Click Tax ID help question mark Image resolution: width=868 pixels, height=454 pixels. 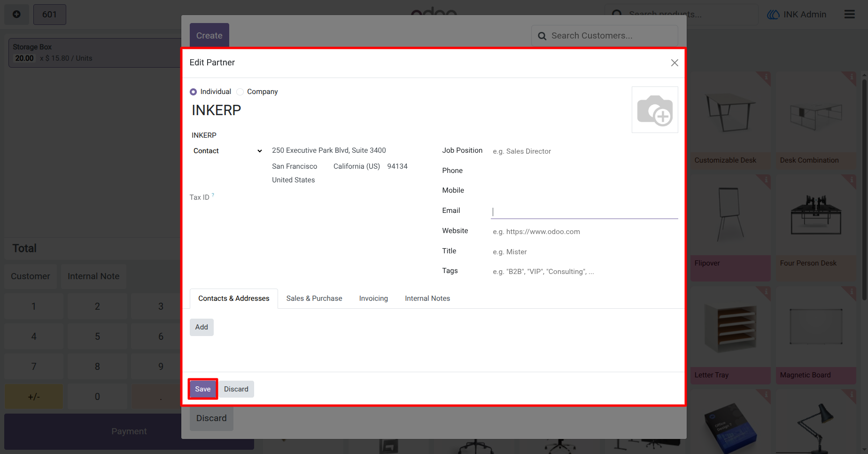pyautogui.click(x=213, y=195)
